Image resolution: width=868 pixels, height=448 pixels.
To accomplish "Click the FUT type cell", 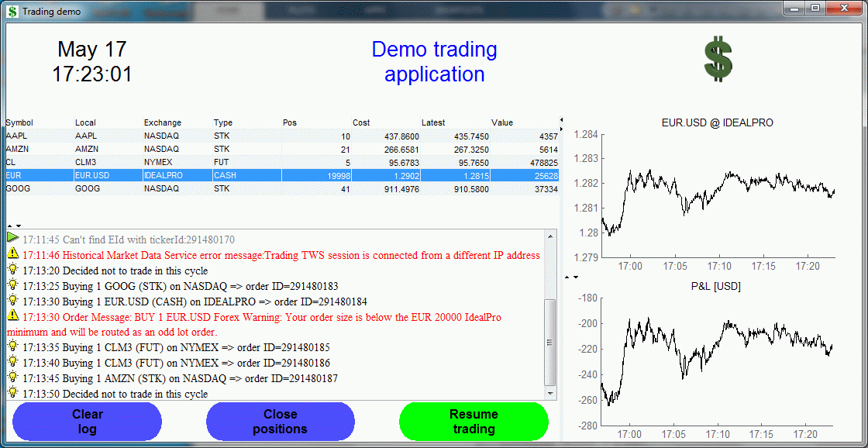I will click(x=247, y=162).
